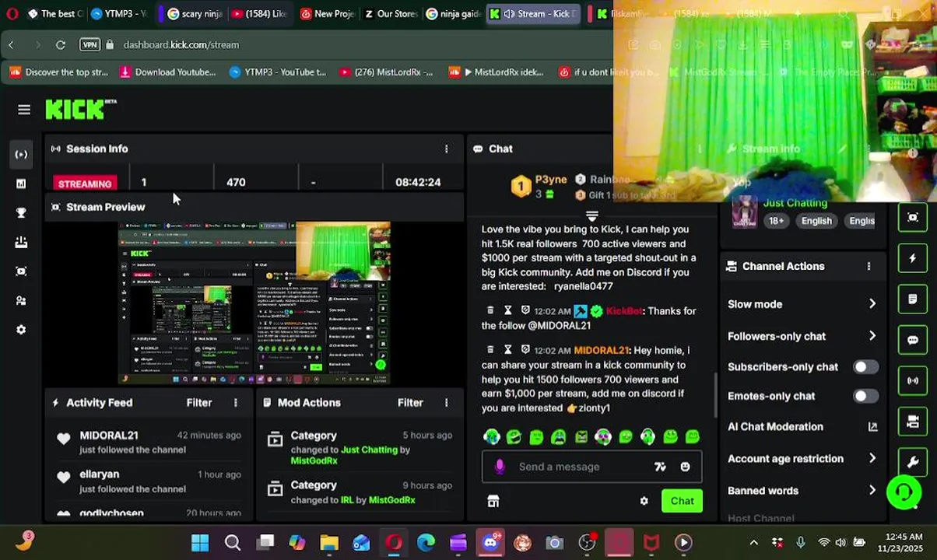Open the settings gear in the left sidebar

(x=21, y=330)
